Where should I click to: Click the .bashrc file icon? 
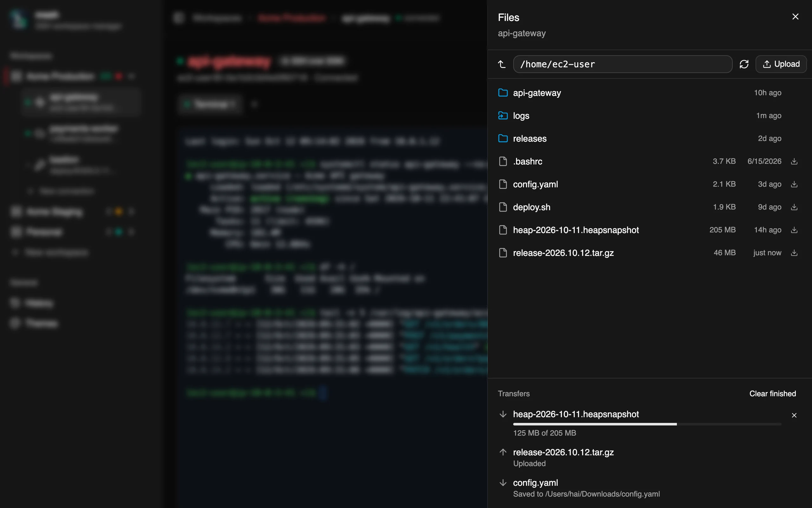tap(503, 161)
